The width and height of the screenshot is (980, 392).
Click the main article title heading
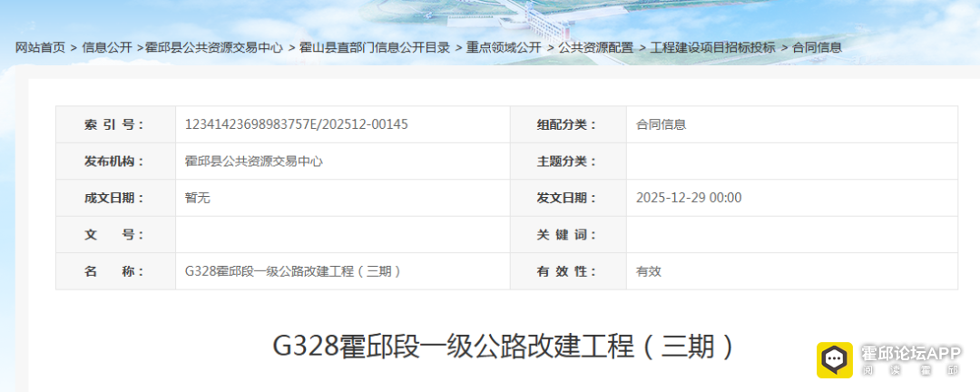click(504, 346)
